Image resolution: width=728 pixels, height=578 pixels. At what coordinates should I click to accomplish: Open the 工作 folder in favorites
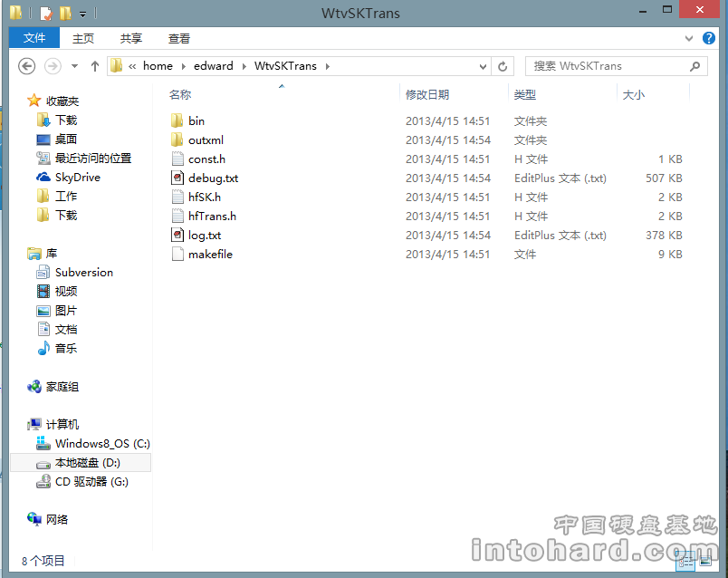point(66,196)
